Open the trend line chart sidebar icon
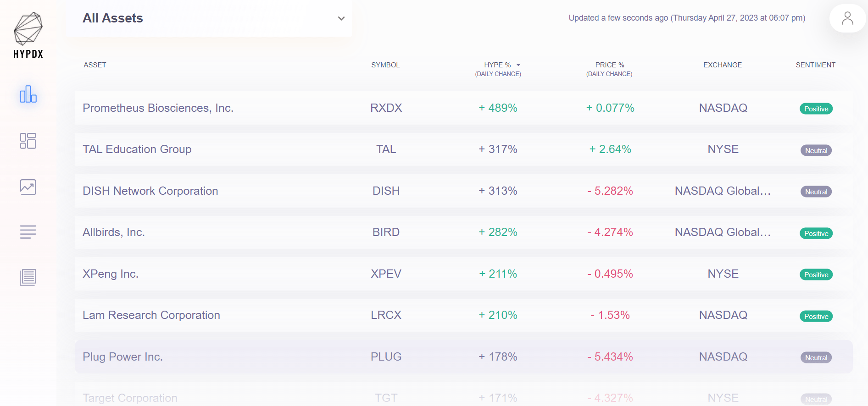The height and width of the screenshot is (406, 868). tap(28, 187)
